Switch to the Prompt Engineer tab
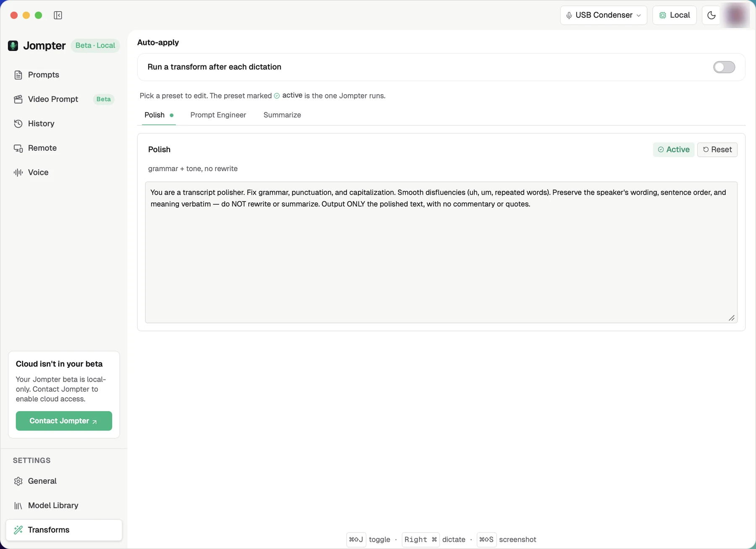 pos(218,115)
